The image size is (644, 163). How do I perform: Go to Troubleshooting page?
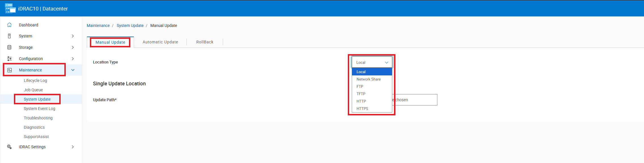(38, 118)
